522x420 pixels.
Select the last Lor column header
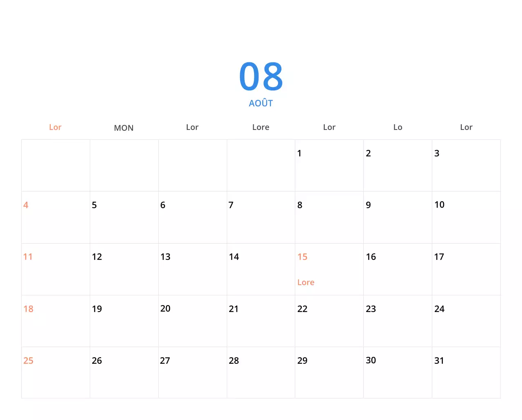(x=466, y=127)
